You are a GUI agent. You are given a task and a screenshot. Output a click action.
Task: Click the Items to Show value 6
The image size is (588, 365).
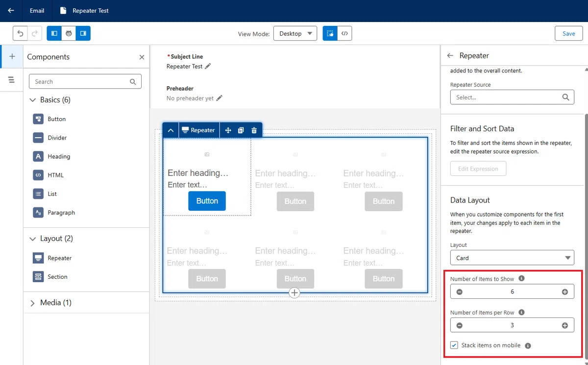(512, 292)
